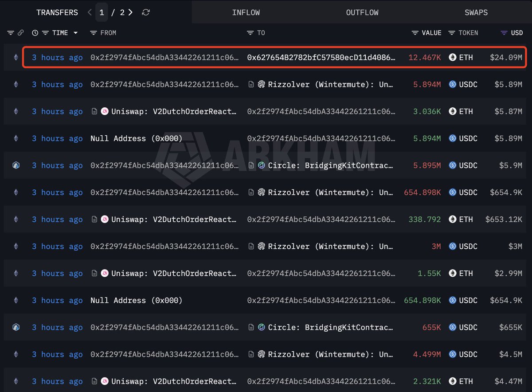Click Circle logo in 5.895M USDC row

pos(261,165)
